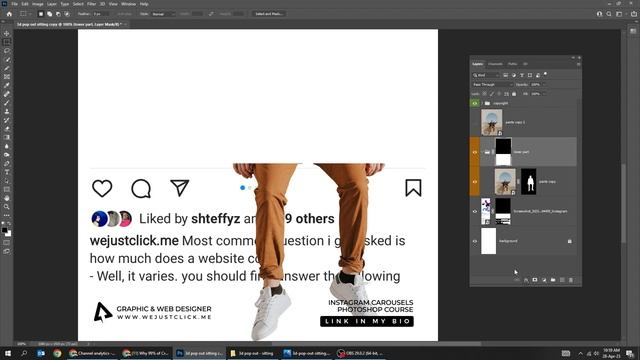
Task: Hide the paste copy layer
Action: pos(475,182)
